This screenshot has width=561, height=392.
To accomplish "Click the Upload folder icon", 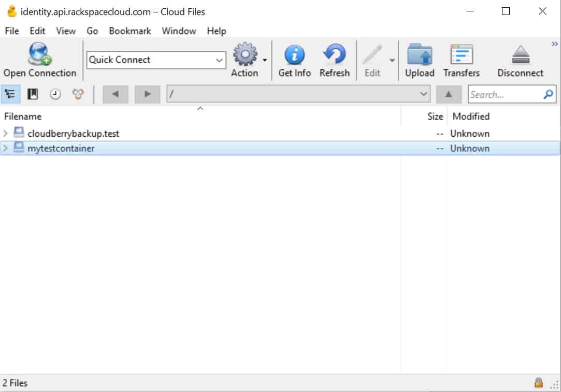I will click(420, 54).
